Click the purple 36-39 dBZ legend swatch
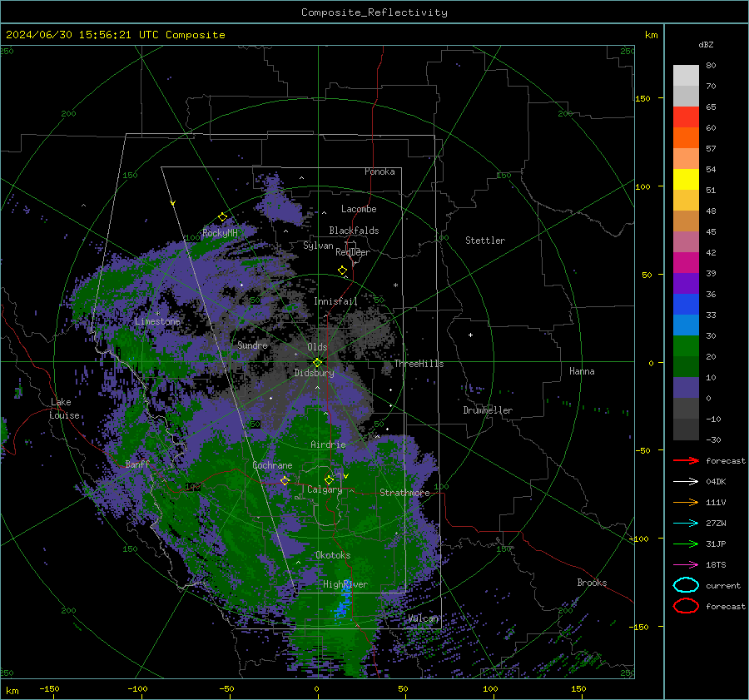 pyautogui.click(x=686, y=283)
